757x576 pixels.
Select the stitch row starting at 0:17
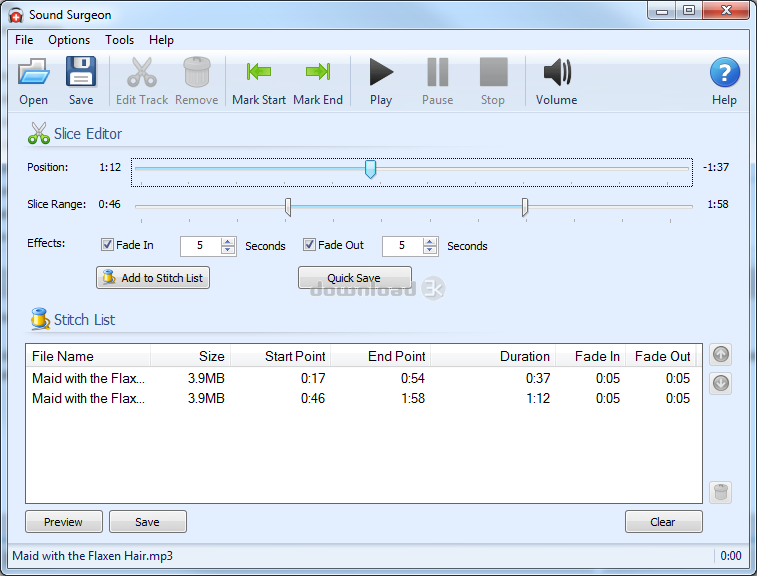(x=364, y=378)
